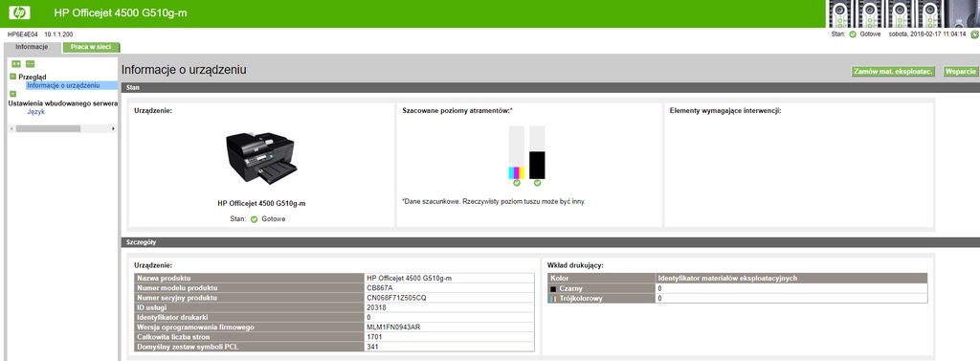This screenshot has width=980, height=361.
Task: Select Informacje o urządzeniu tree item
Action: (x=63, y=85)
